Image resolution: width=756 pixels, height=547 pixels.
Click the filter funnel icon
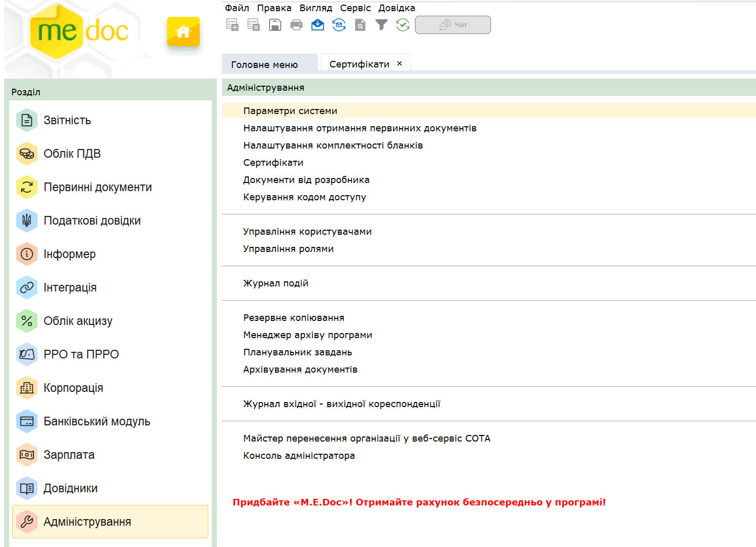coord(382,25)
